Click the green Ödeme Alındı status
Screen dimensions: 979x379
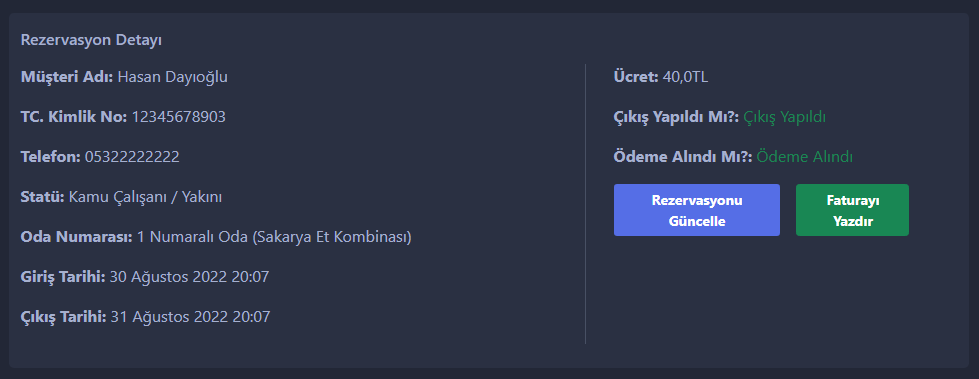coord(805,157)
